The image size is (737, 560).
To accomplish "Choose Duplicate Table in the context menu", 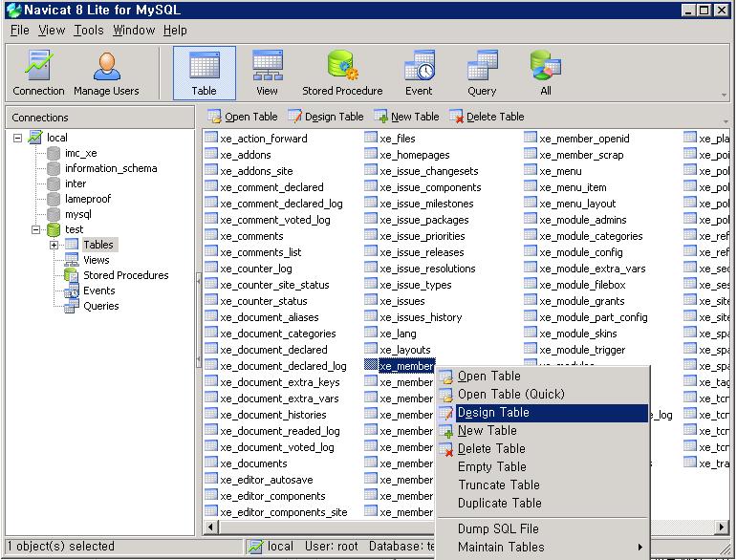I will pyautogui.click(x=543, y=504).
